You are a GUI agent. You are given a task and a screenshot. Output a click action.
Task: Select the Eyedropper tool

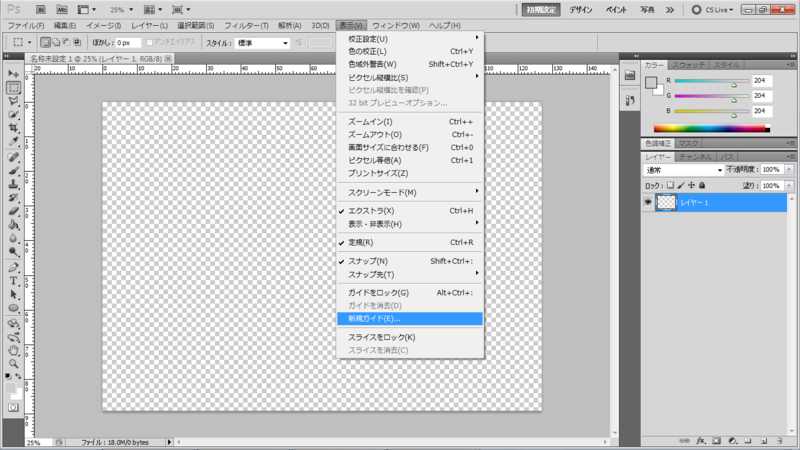click(x=13, y=141)
